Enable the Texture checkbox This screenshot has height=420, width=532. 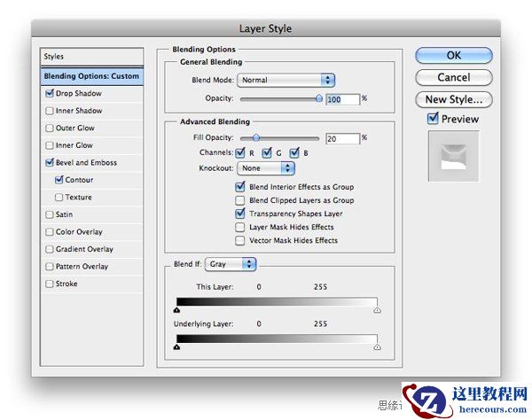coord(59,198)
